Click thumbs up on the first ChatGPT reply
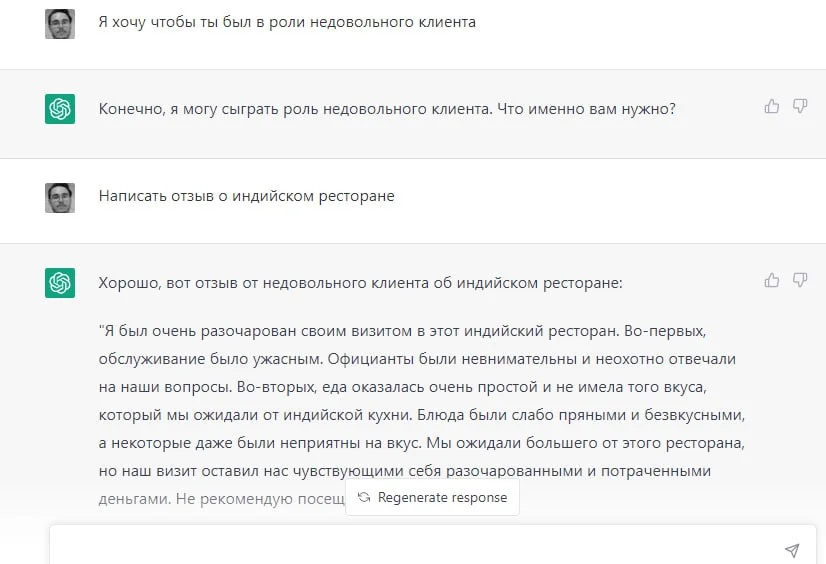The width and height of the screenshot is (826, 564). point(771,106)
